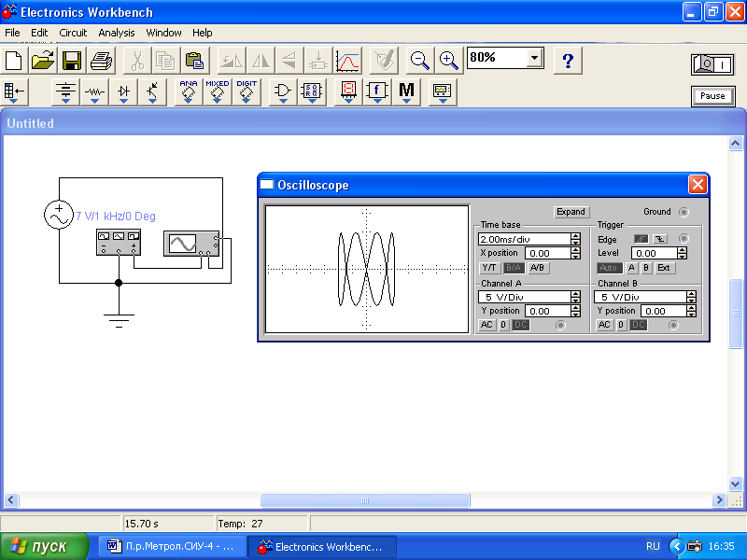Image resolution: width=747 pixels, height=560 pixels.
Task: Select Y/T time base mode
Action: (x=488, y=268)
